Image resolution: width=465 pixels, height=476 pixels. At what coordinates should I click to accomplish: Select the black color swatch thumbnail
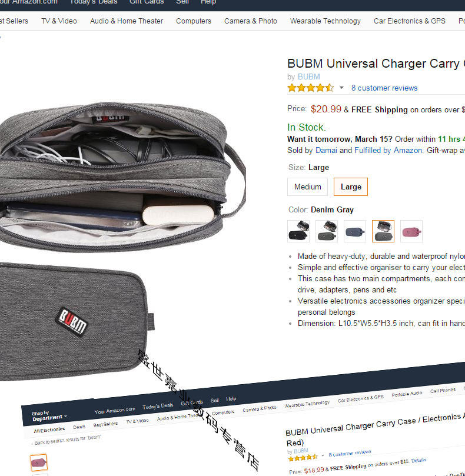[x=298, y=231]
